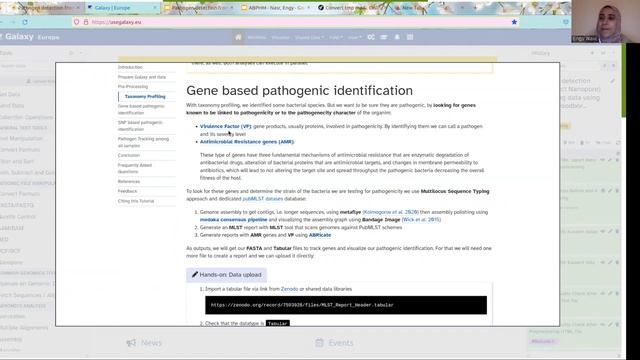Expand the Help dropdown in masthead
The width and height of the screenshot is (640, 360).
[336, 37]
